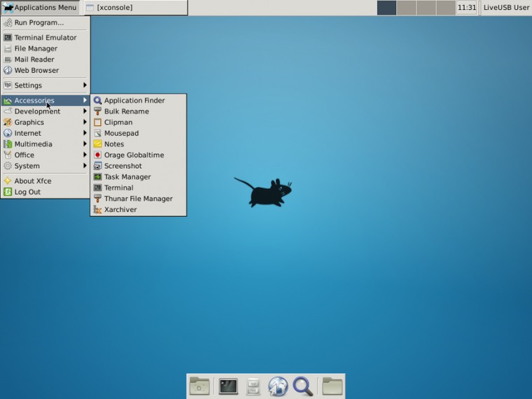Click the Application Finder magnifier icon
Screen dimensions: 532x399
pyautogui.click(x=98, y=100)
